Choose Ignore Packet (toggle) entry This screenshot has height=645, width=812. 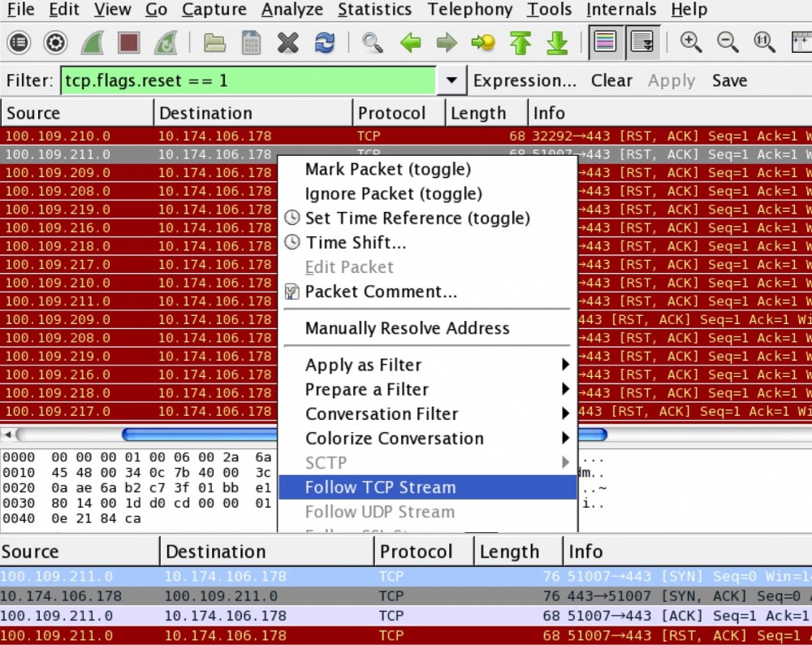point(428,193)
